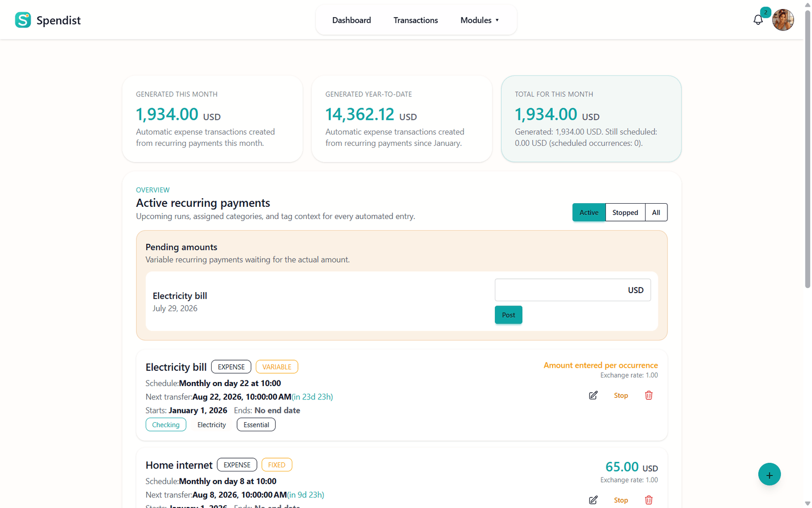Click the Essential tag on Electricity bill
The height and width of the screenshot is (508, 812).
click(x=256, y=425)
